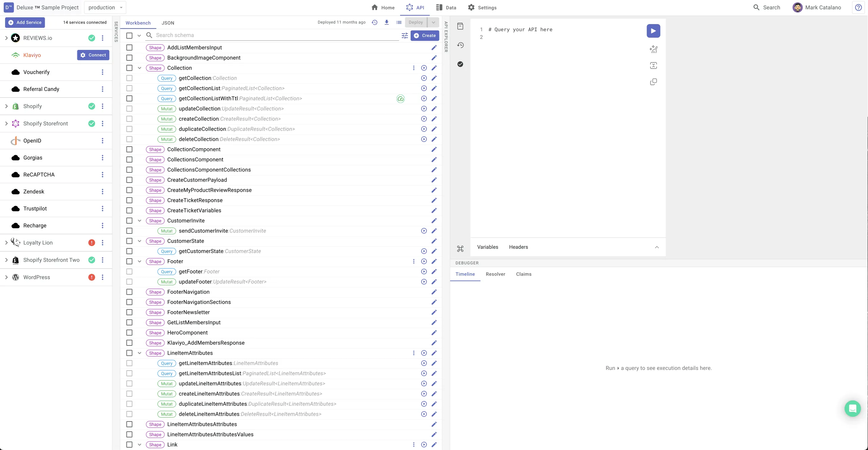Collapse the CustomerInvite shape
This screenshot has width=868, height=450.
139,221
